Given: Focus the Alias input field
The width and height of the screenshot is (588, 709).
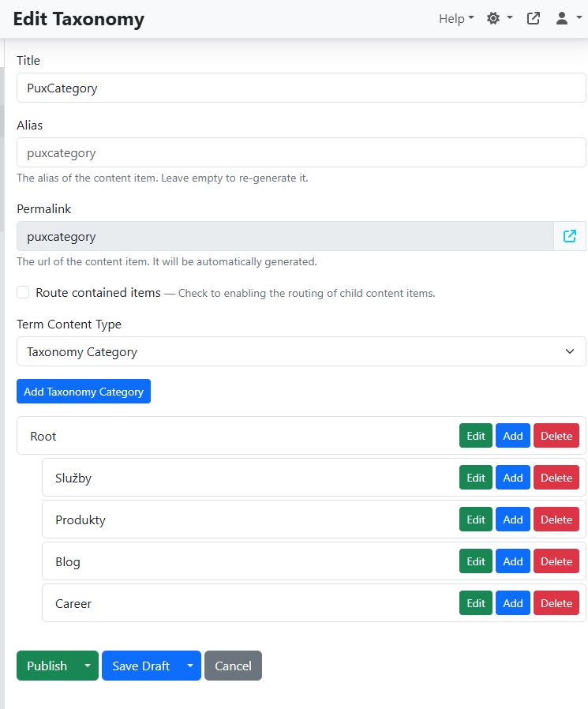Looking at the screenshot, I should 301,153.
